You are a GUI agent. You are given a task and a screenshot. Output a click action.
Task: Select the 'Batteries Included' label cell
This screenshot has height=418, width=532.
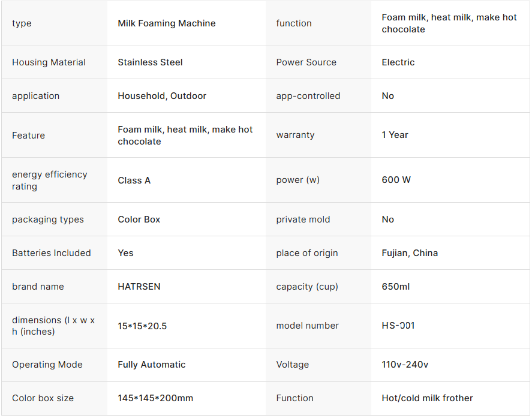52,253
